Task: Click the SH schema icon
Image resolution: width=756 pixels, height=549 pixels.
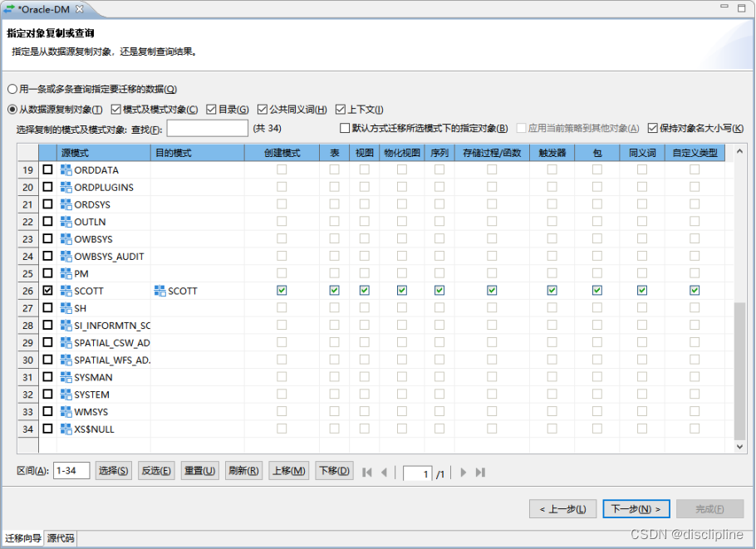Action: click(x=66, y=308)
